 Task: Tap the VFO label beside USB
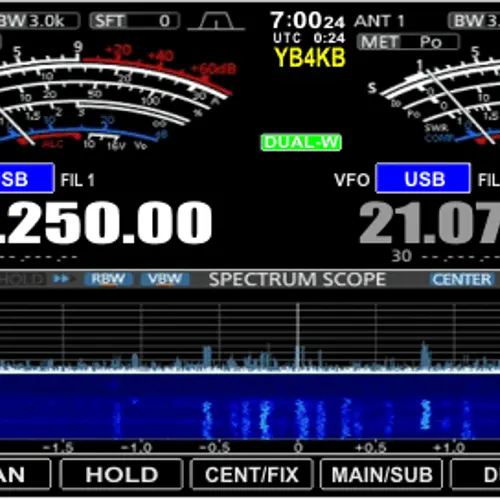coord(352,180)
